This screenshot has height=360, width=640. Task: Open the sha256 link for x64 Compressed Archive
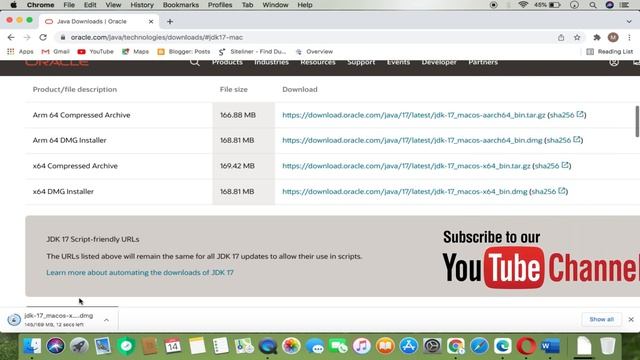[x=552, y=166]
